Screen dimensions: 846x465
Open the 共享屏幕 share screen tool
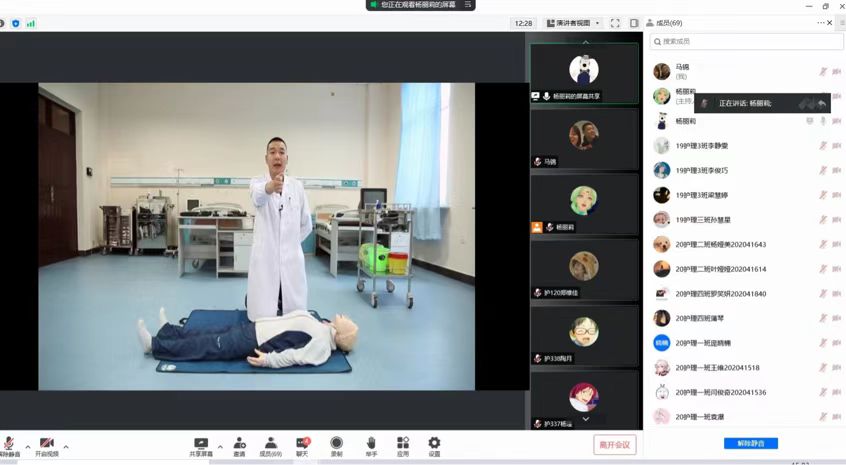pos(201,443)
